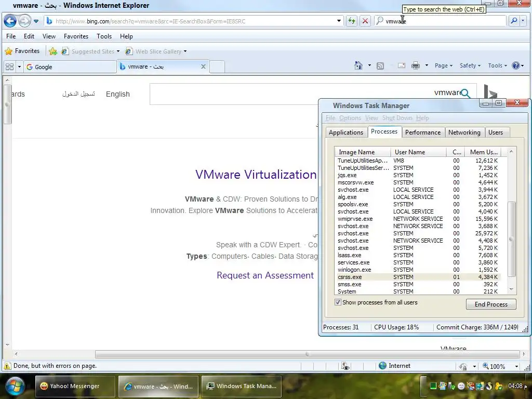This screenshot has height=399, width=532.
Task: Open the Favorites menu in menu bar
Action: pyautogui.click(x=76, y=36)
